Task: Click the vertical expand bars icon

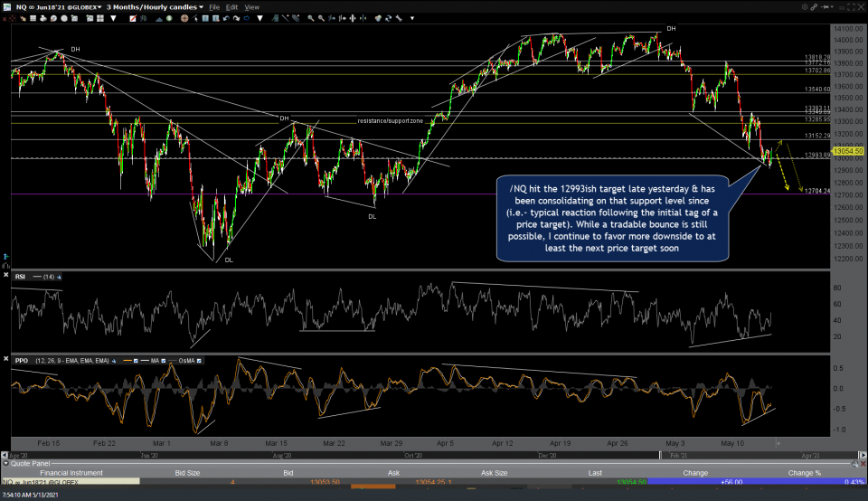Action: pos(353,18)
